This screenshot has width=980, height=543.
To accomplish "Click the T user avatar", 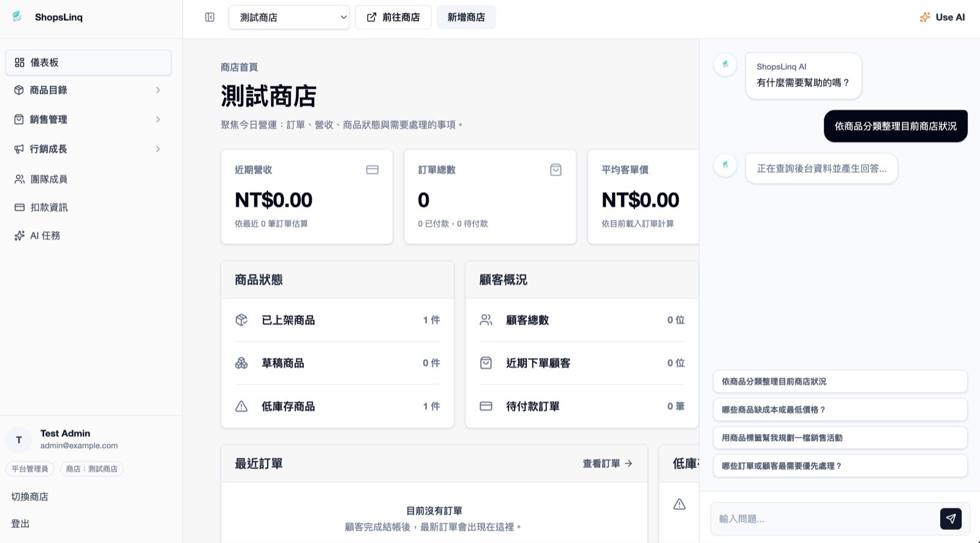I will pos(19,440).
